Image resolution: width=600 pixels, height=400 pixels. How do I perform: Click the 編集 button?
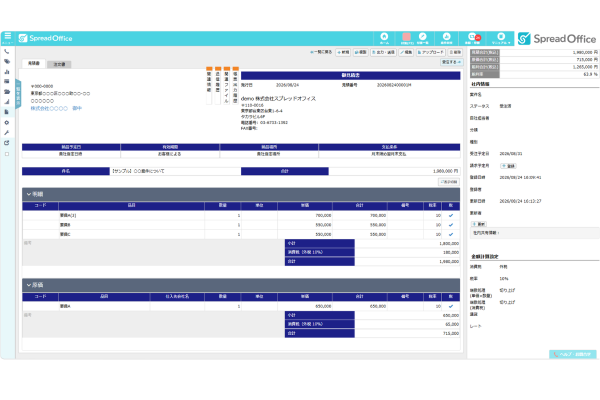pyautogui.click(x=406, y=52)
